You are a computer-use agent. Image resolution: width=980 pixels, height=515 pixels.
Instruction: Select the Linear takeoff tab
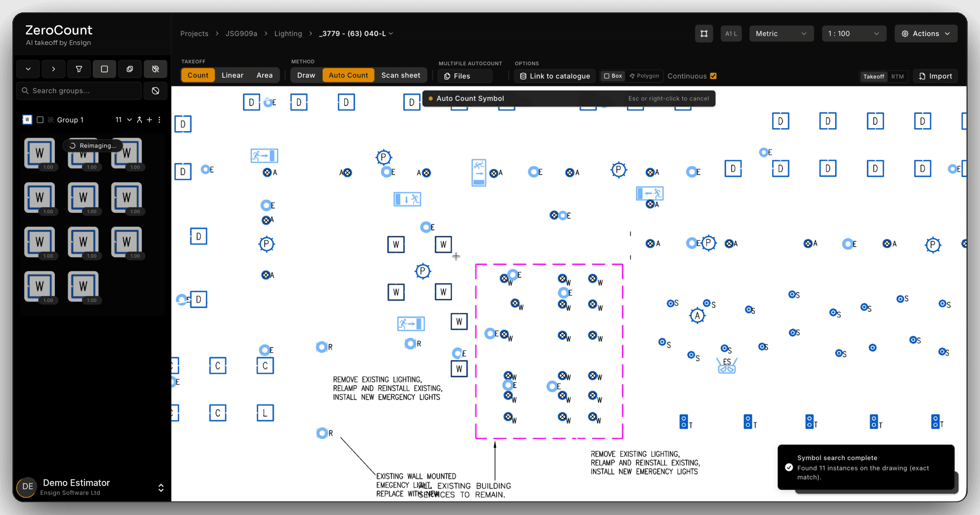232,75
